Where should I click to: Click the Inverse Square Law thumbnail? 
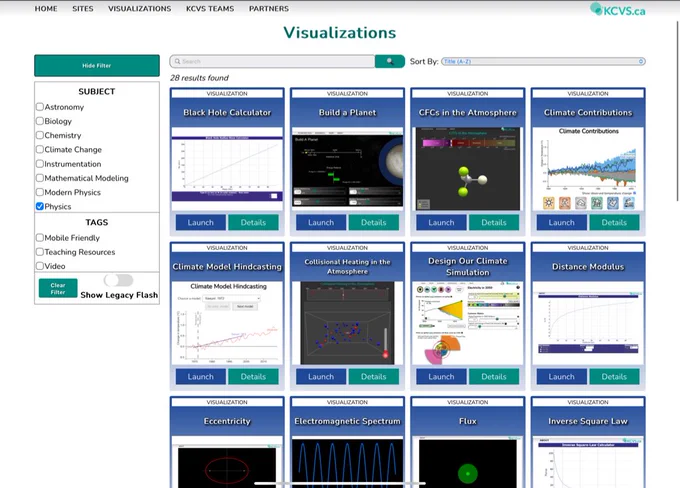588,462
